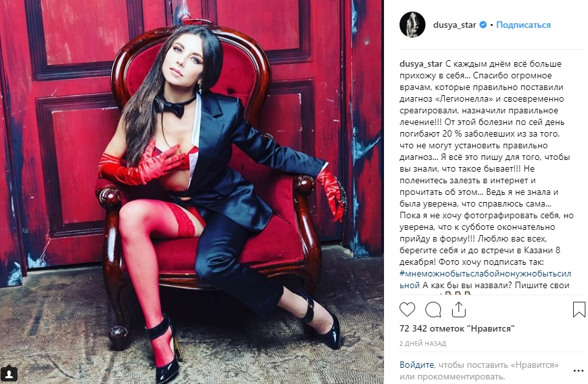Open dusya_star's round profile avatar
Screen dimensions: 588x384
[412, 25]
